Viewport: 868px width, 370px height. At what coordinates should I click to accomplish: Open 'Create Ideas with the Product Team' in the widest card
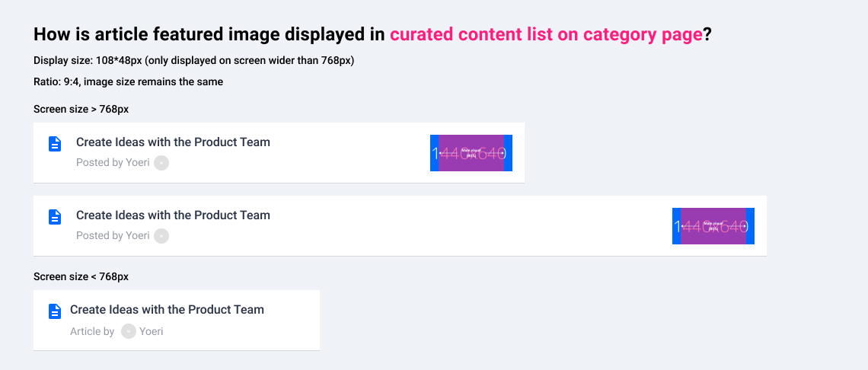click(x=173, y=215)
